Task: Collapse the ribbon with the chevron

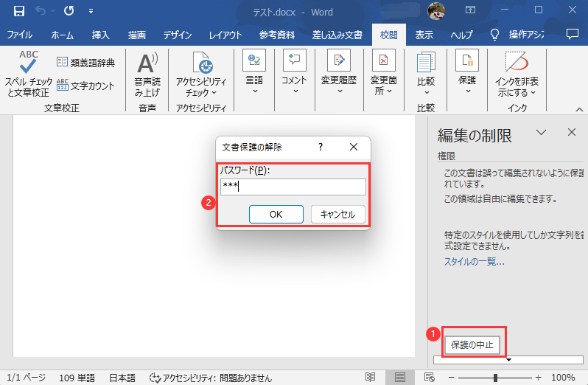Action: point(579,109)
